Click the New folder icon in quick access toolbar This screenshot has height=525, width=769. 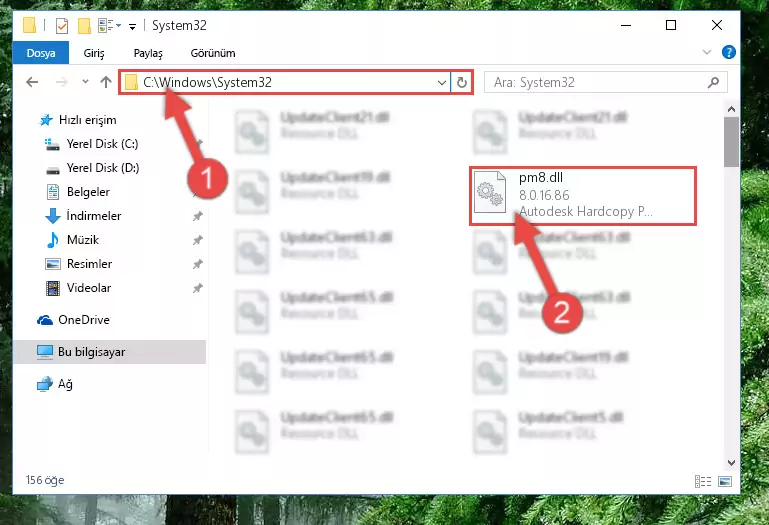coord(84,26)
